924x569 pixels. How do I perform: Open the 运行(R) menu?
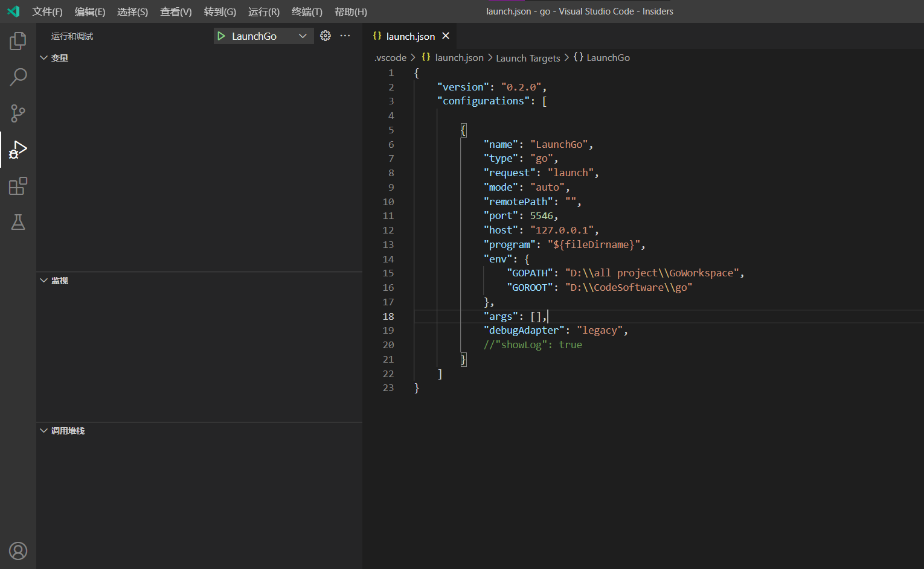264,11
